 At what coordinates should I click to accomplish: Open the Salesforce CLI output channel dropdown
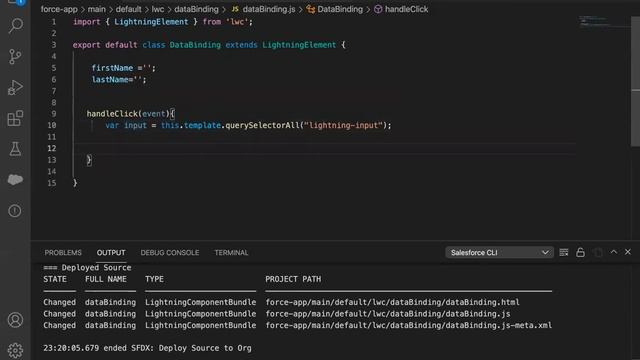(x=499, y=253)
